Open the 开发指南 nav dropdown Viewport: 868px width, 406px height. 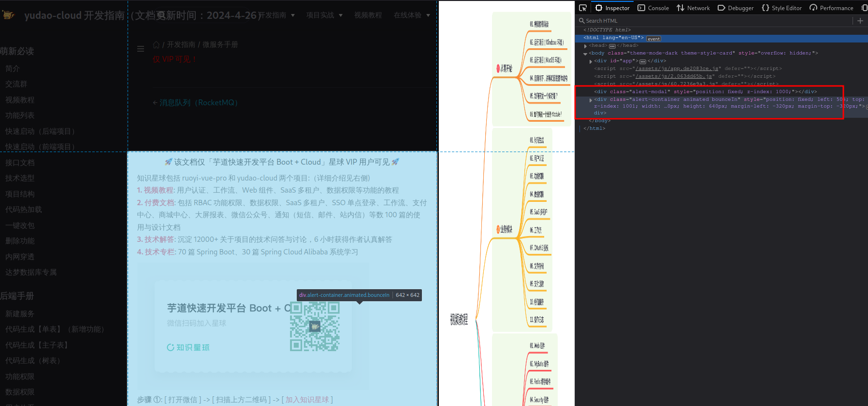[x=276, y=15]
